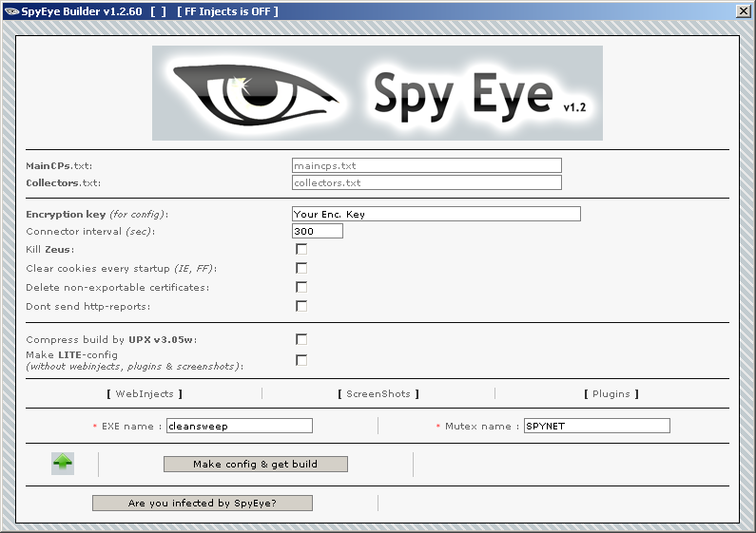Image resolution: width=756 pixels, height=533 pixels.
Task: Focus the MainCPs.txt field
Action: [427, 165]
